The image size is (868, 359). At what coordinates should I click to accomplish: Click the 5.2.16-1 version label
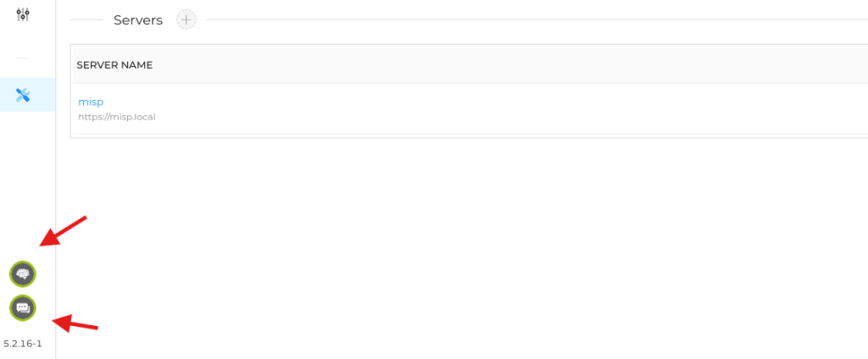(x=23, y=344)
